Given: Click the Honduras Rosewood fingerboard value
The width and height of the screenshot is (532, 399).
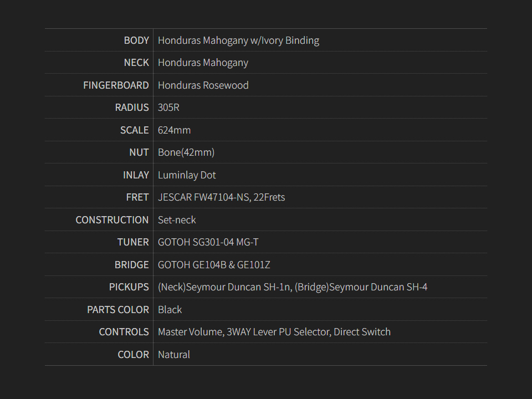Looking at the screenshot, I should point(203,85).
